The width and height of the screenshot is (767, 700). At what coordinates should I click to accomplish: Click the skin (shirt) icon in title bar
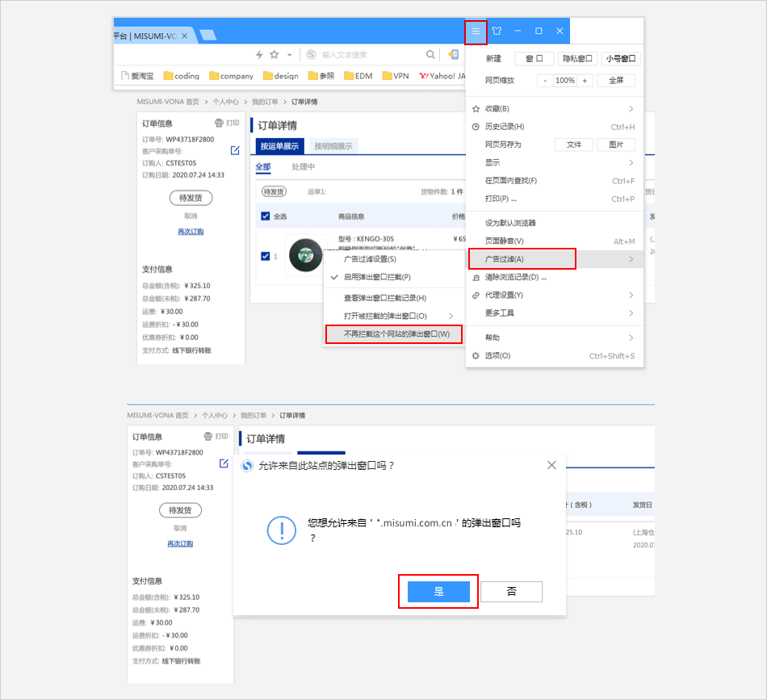(x=497, y=31)
